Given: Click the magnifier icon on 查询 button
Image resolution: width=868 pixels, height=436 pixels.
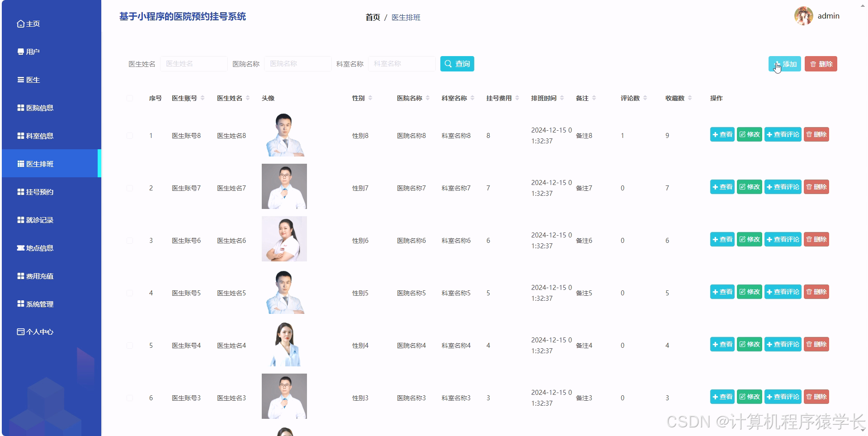Looking at the screenshot, I should pos(448,64).
